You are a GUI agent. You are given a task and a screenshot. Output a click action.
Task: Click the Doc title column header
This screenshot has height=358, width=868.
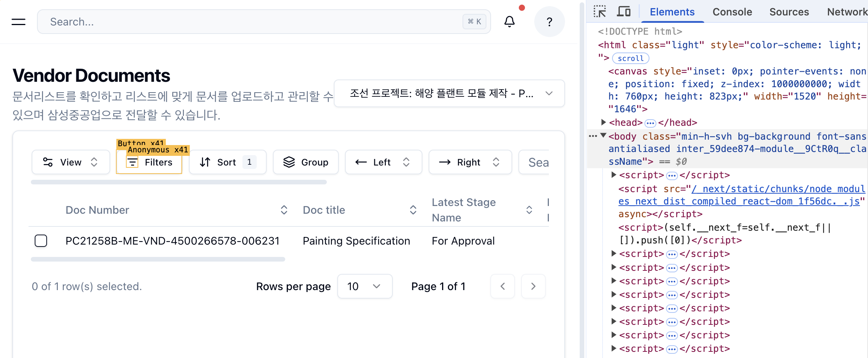coord(324,210)
